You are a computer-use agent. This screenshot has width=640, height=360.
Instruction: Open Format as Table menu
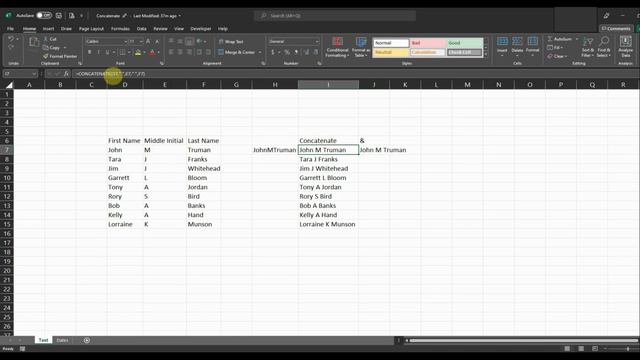point(361,47)
